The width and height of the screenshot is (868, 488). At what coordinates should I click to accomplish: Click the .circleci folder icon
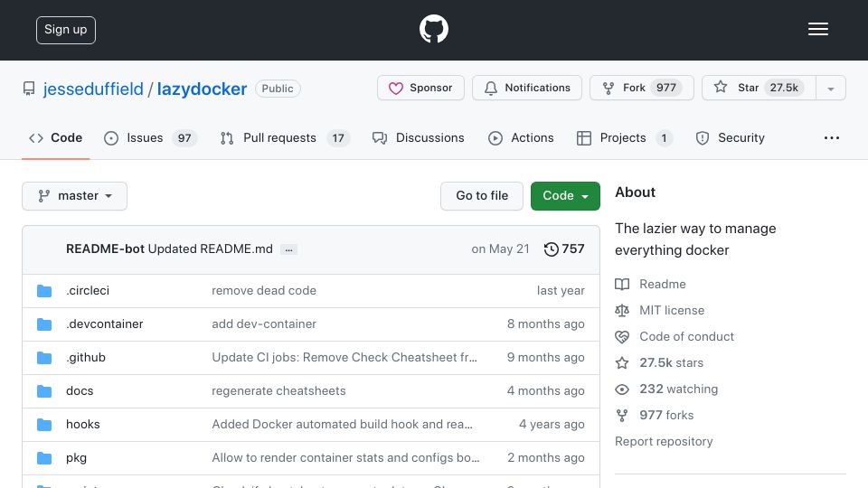pyautogui.click(x=44, y=290)
